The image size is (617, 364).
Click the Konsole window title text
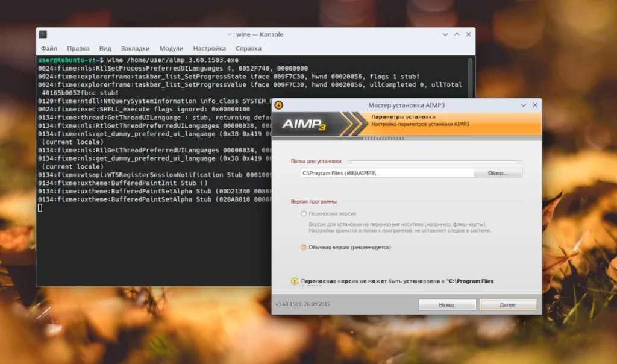[x=255, y=34]
